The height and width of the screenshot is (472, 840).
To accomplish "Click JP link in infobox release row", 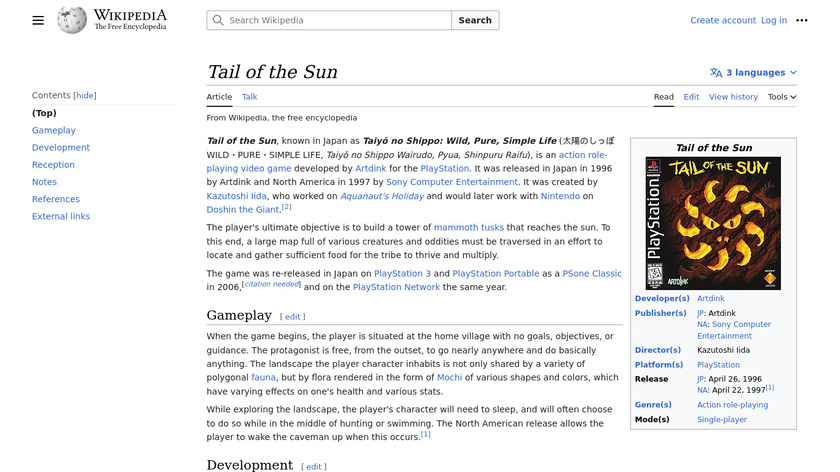I will click(700, 379).
